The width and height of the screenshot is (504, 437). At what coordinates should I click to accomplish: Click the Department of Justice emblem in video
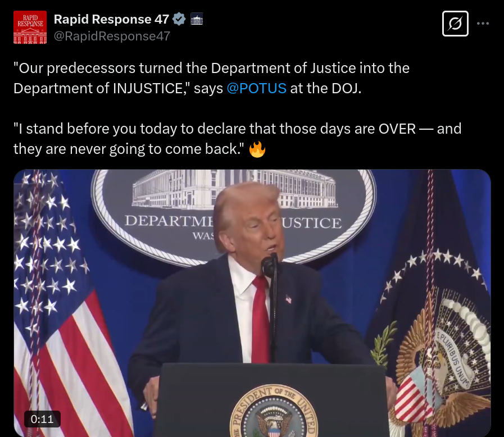(x=234, y=217)
